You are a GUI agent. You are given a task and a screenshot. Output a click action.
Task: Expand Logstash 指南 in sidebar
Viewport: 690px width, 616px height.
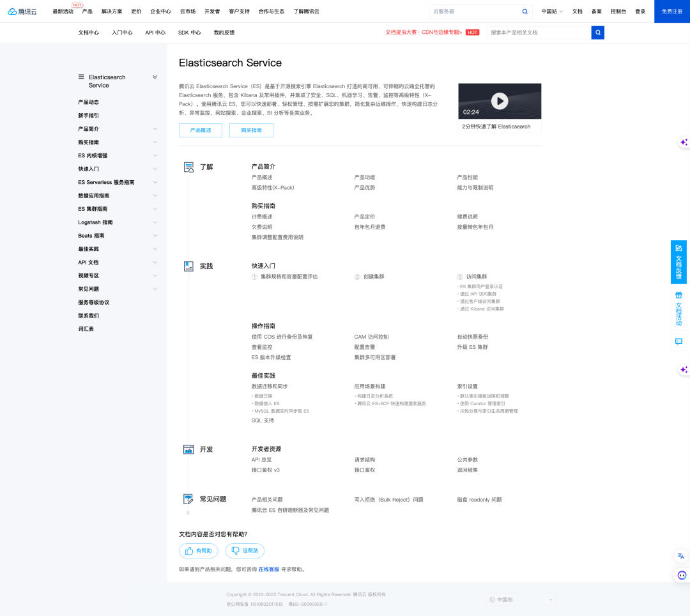click(x=155, y=222)
